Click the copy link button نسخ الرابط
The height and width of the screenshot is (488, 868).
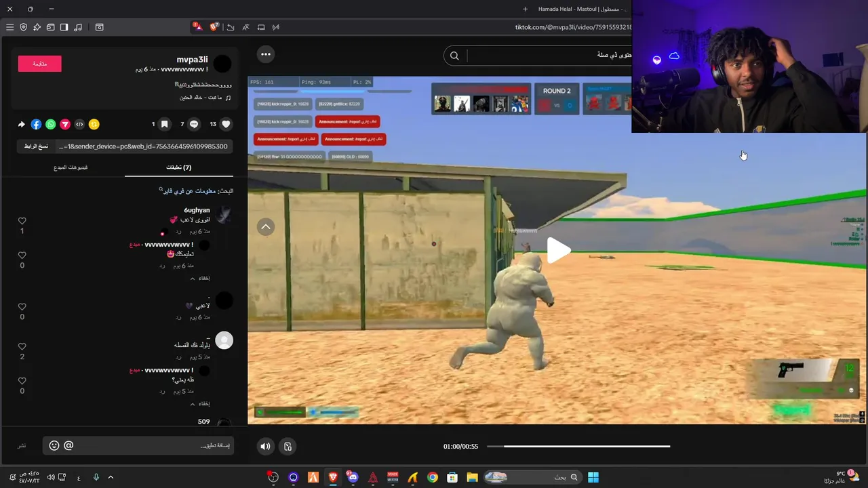click(36, 146)
